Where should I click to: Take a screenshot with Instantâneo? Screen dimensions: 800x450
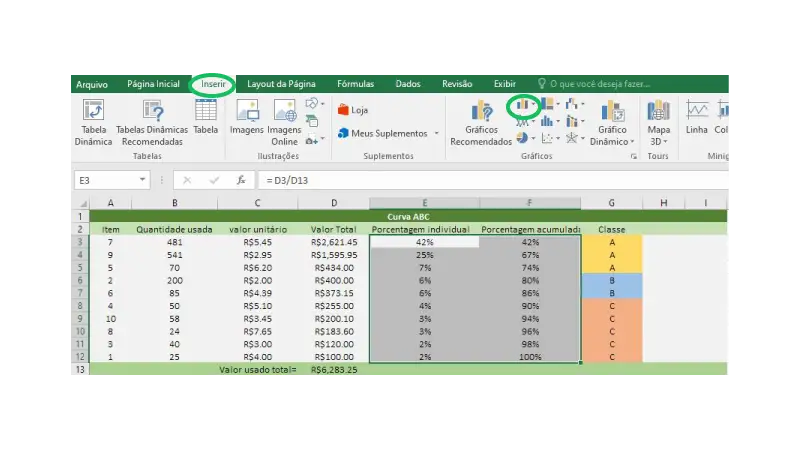pyautogui.click(x=312, y=139)
